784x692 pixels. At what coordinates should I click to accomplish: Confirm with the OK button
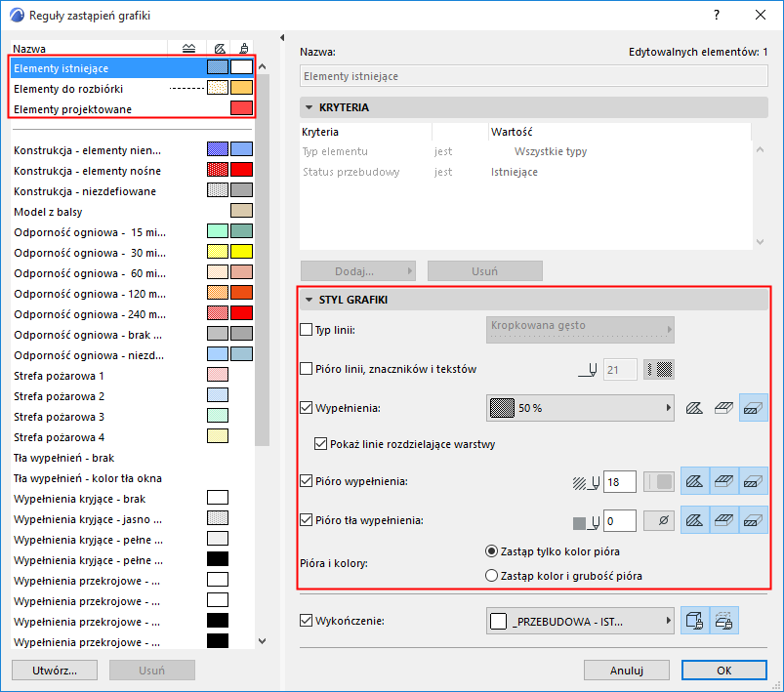(x=724, y=670)
